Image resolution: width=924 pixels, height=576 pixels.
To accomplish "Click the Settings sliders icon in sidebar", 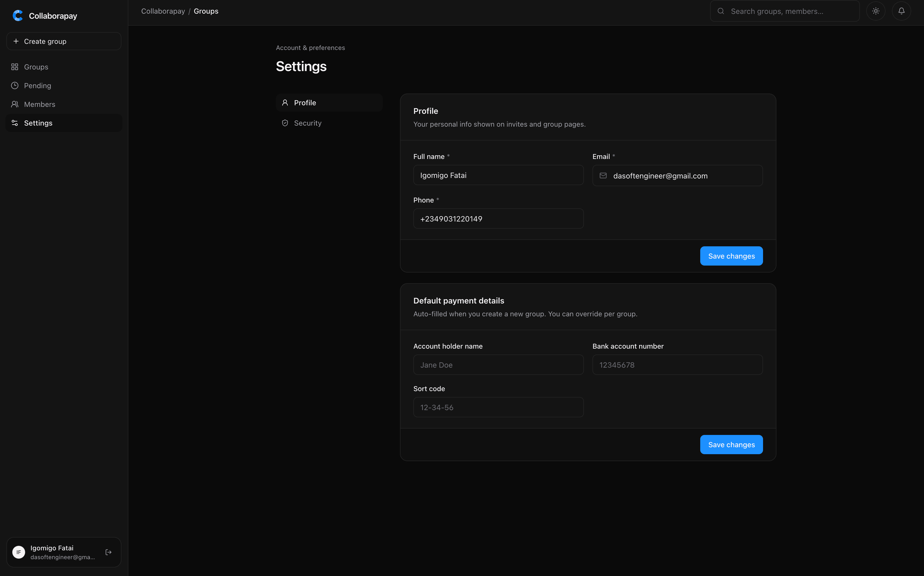I will (15, 123).
